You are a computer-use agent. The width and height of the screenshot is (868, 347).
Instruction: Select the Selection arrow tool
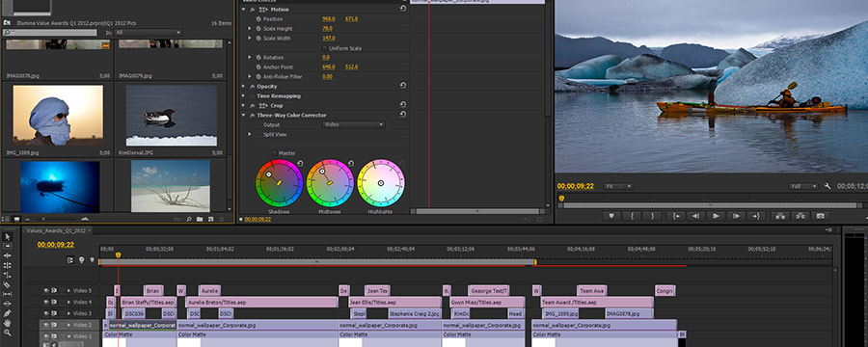(x=7, y=237)
